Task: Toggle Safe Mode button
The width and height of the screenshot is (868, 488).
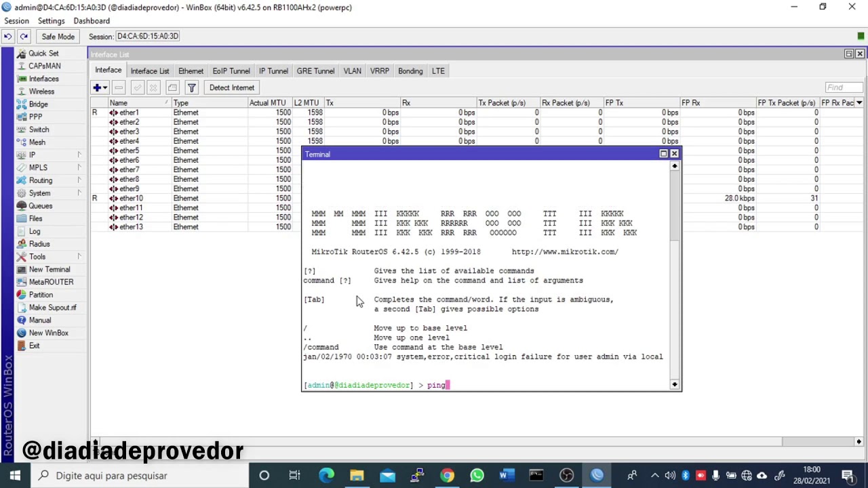Action: (x=58, y=37)
